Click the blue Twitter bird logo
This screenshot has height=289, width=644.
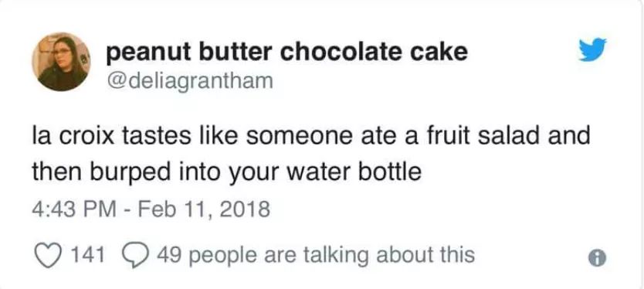(x=592, y=49)
